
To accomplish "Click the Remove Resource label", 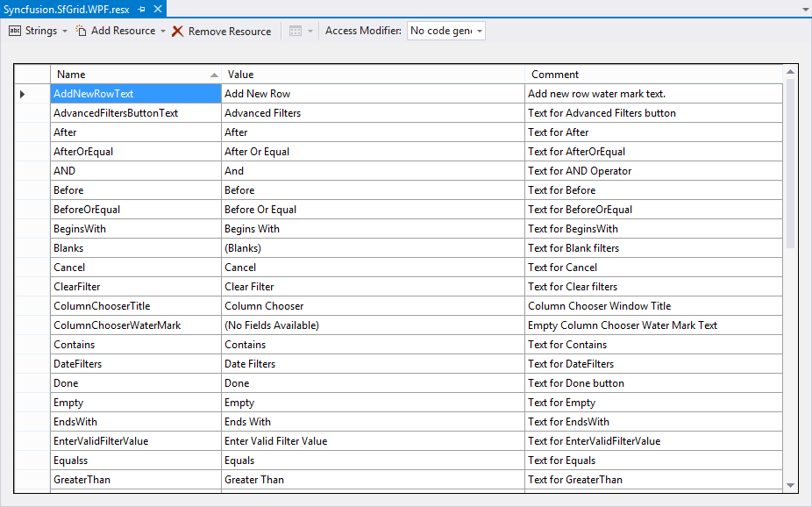I will (230, 32).
